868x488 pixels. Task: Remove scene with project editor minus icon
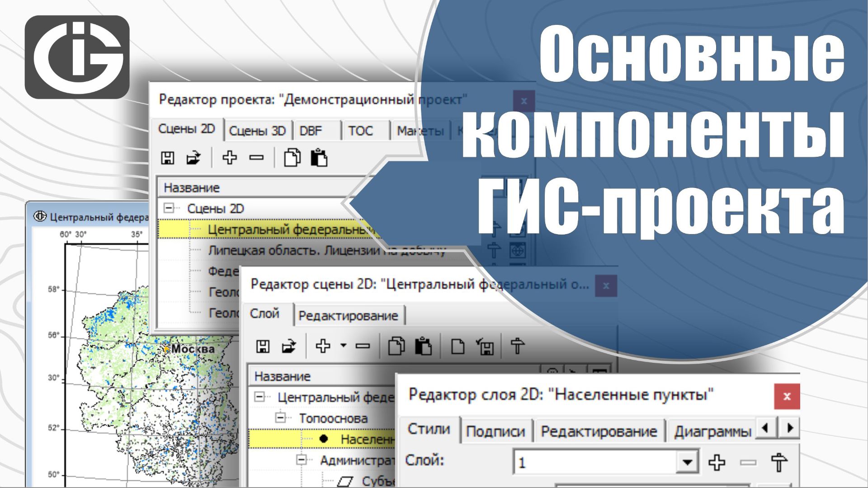point(256,158)
